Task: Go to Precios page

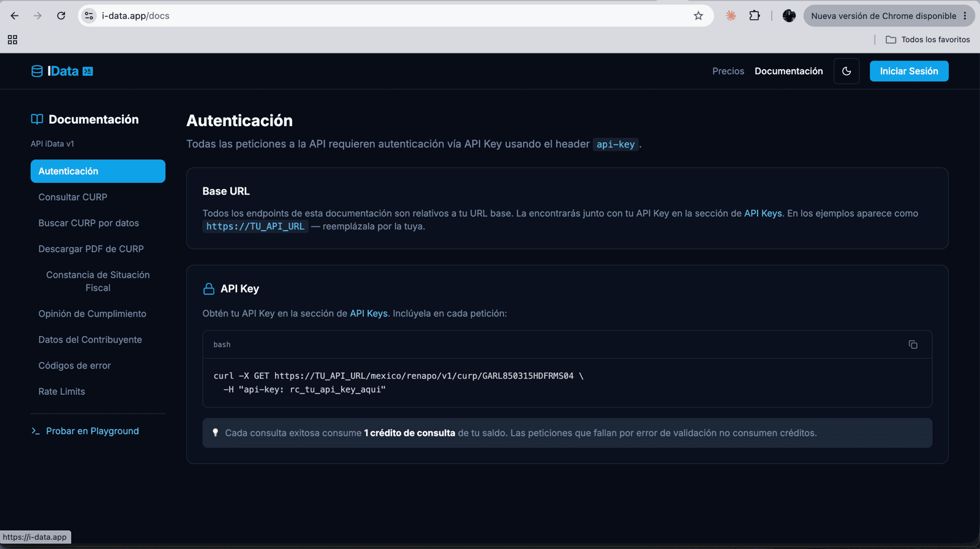Action: (x=728, y=71)
